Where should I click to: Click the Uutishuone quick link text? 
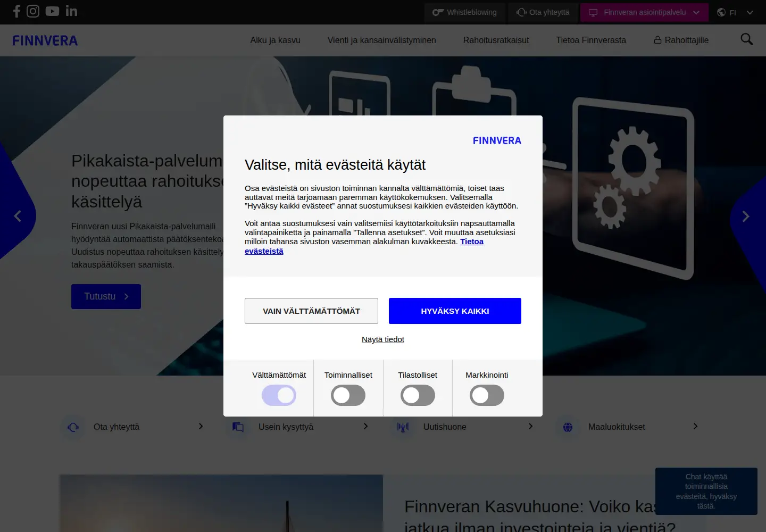coord(445,427)
